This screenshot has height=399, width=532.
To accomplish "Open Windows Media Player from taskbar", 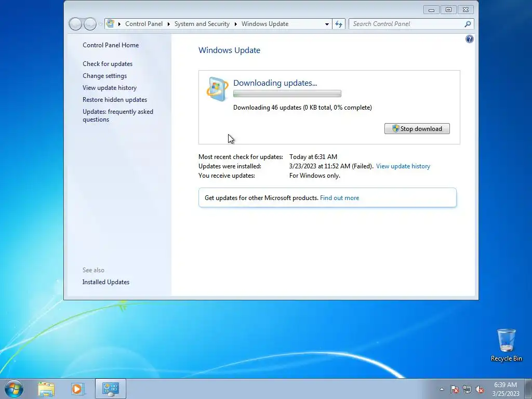I will tap(77, 389).
